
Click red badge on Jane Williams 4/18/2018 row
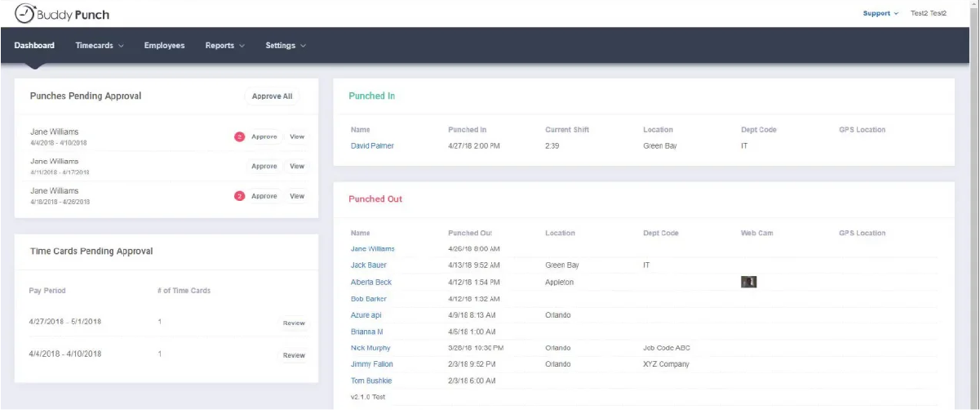[x=239, y=196]
